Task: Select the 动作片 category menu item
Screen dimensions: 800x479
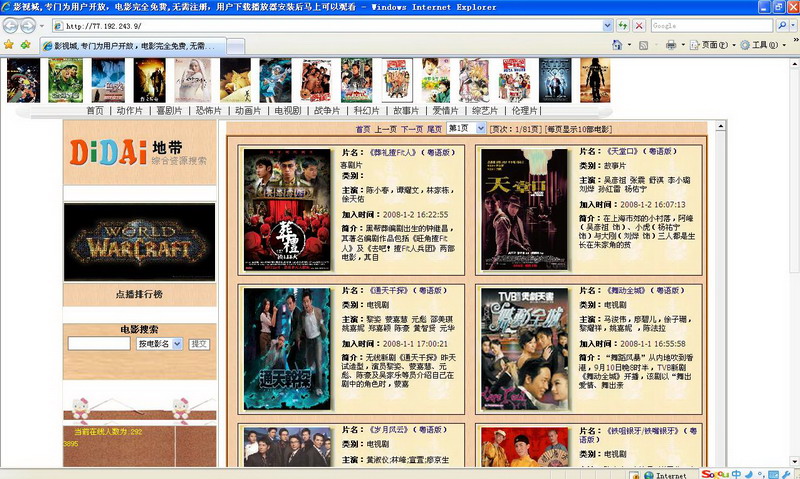Action: (x=130, y=110)
